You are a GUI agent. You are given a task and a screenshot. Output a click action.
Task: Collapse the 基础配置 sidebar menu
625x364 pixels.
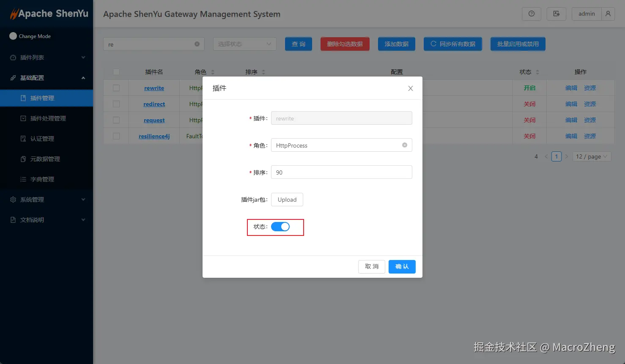click(x=47, y=78)
